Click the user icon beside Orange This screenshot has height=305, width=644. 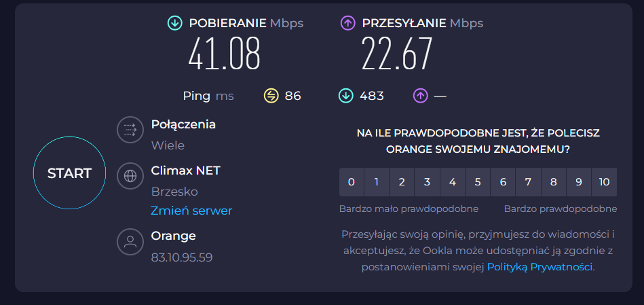point(130,241)
